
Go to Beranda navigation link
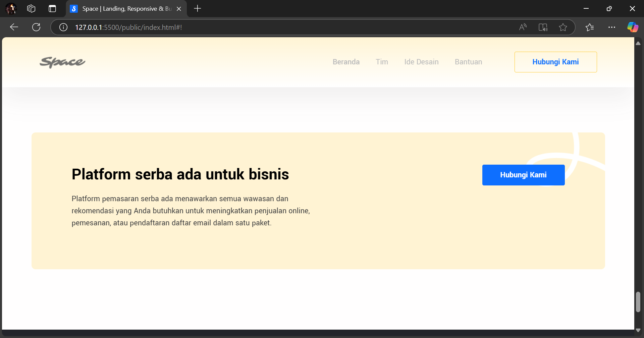[346, 62]
